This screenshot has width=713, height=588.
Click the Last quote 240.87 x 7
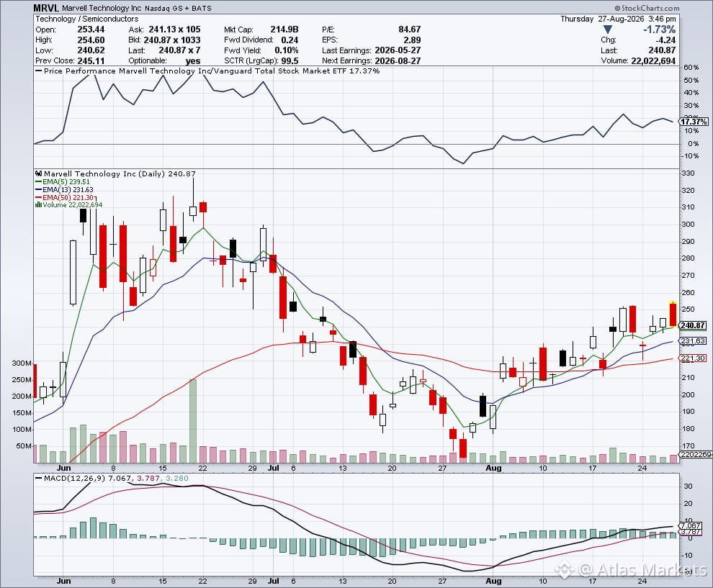point(179,50)
